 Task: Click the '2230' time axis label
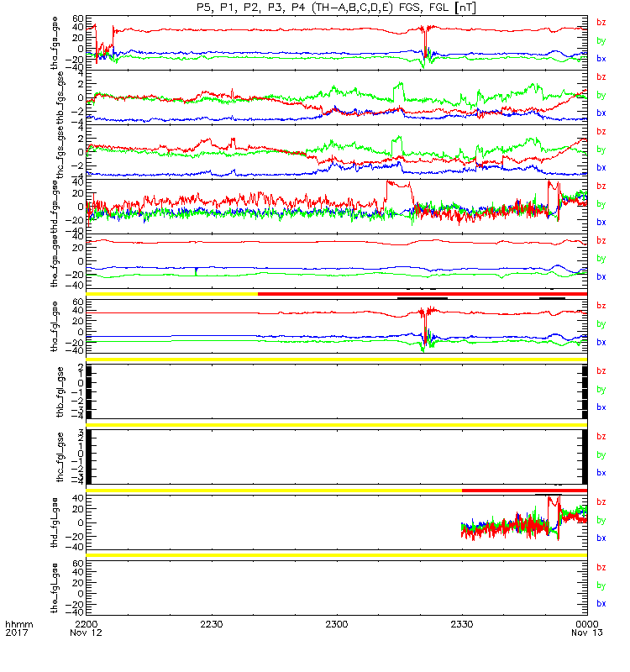pos(212,624)
